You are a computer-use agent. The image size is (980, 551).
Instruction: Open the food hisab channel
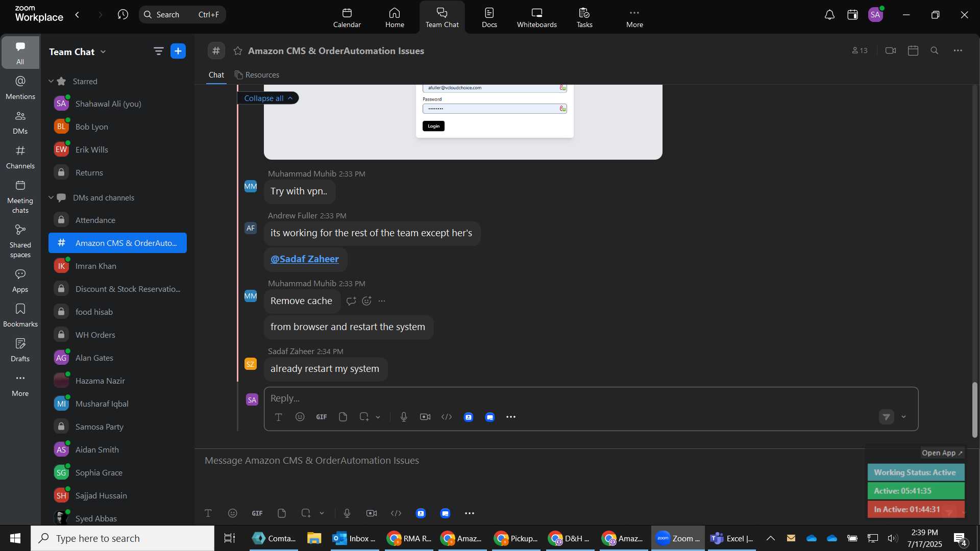[x=117, y=312]
